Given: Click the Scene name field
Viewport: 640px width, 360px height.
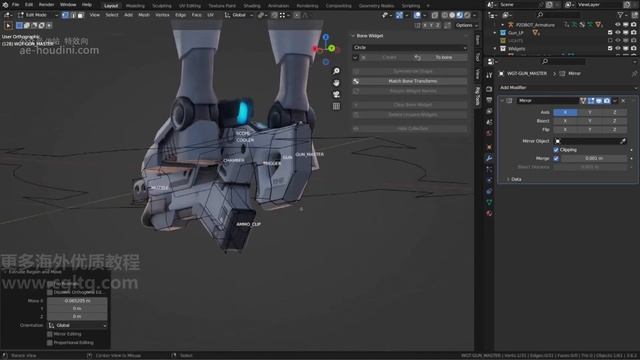Looking at the screenshot, I should 519,5.
